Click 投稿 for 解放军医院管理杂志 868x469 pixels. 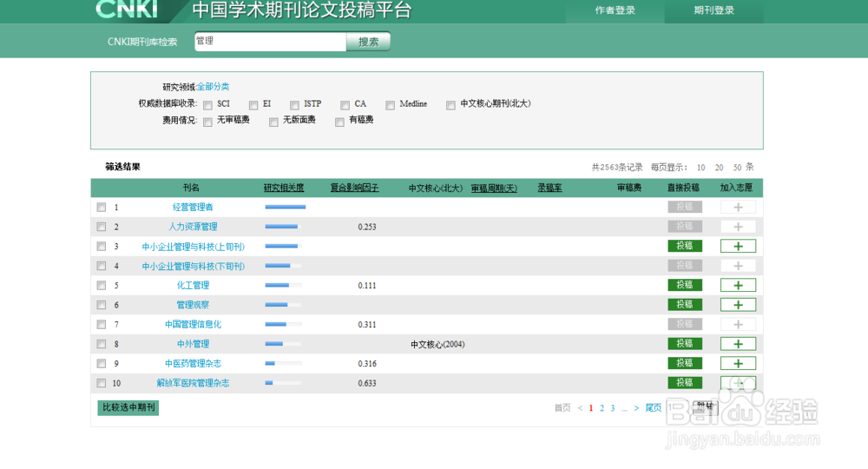pos(685,383)
